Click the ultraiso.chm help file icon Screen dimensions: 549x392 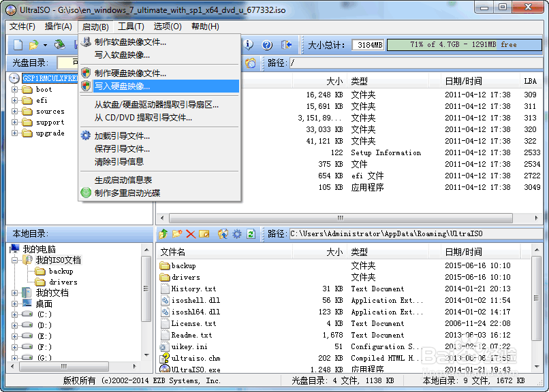(165, 358)
